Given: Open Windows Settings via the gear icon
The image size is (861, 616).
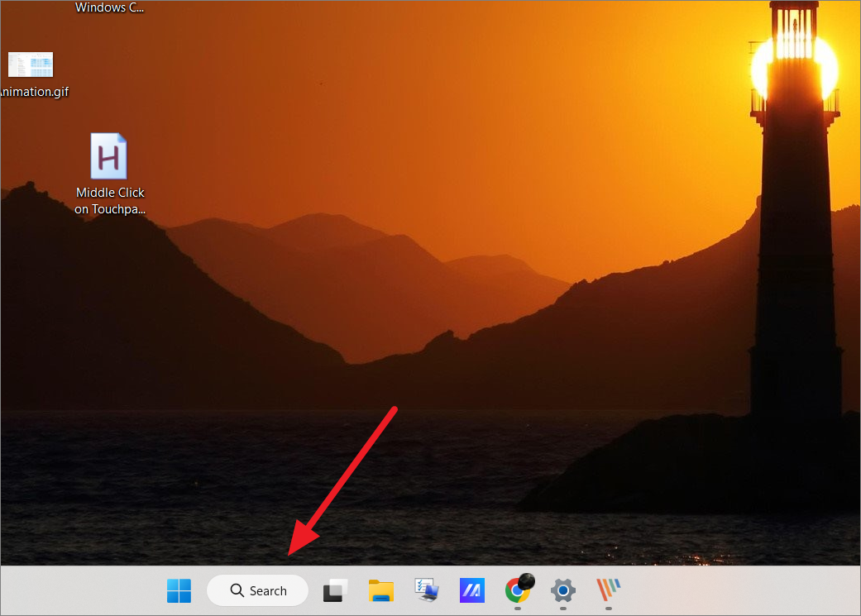Looking at the screenshot, I should [x=563, y=590].
